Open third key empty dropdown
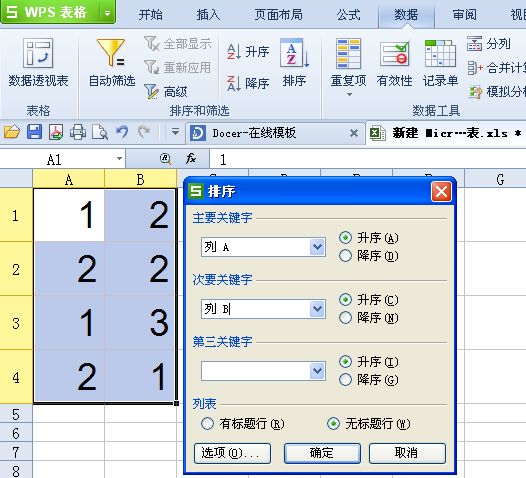 (x=317, y=371)
